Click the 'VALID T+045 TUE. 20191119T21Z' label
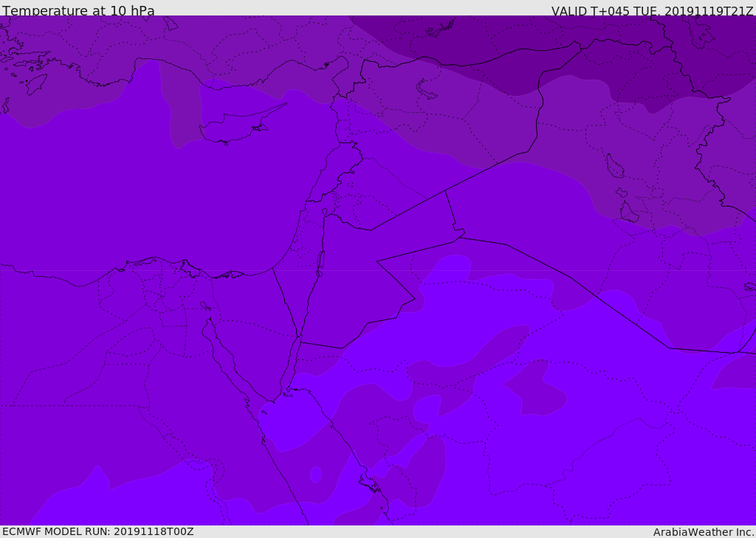This screenshot has height=538, width=756. coord(653,11)
